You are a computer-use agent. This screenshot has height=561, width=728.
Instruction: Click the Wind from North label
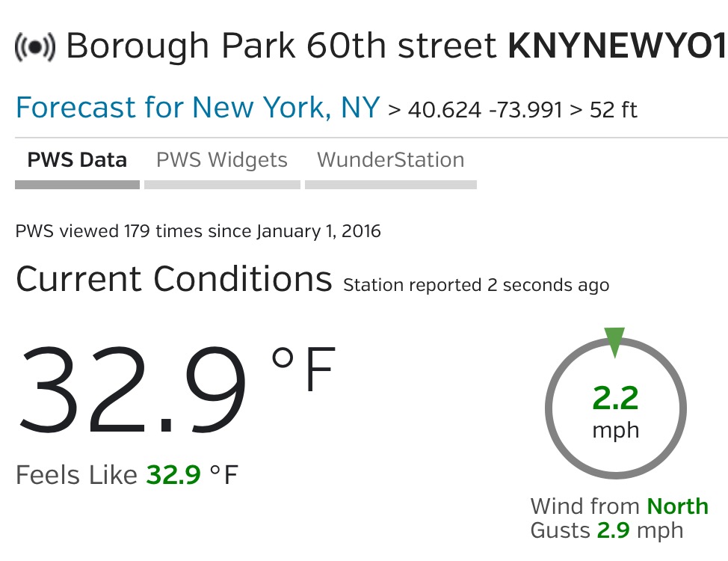click(619, 506)
